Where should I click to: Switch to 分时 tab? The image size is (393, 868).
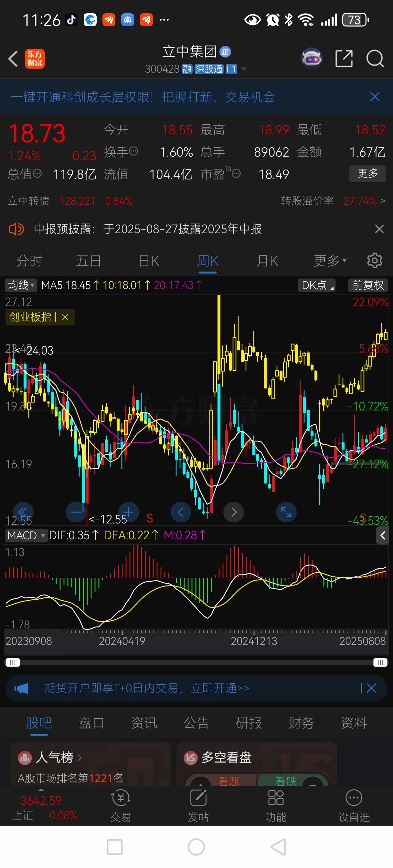[29, 261]
